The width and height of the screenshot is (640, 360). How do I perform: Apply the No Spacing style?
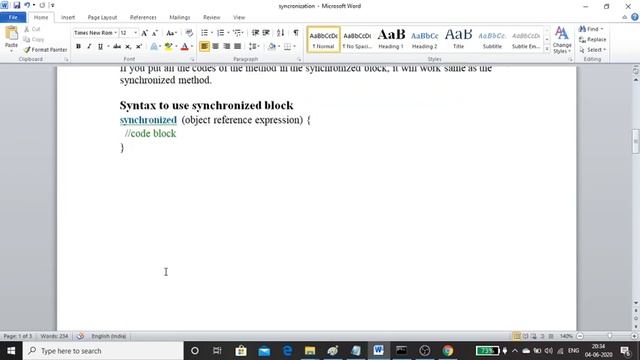(357, 39)
